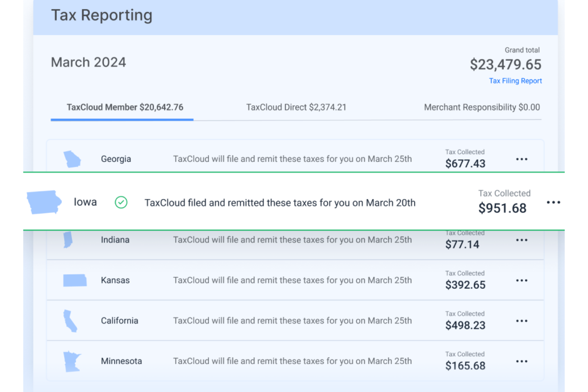588x392 pixels.
Task: Open the three-dot menu for Kansas
Action: 522,280
